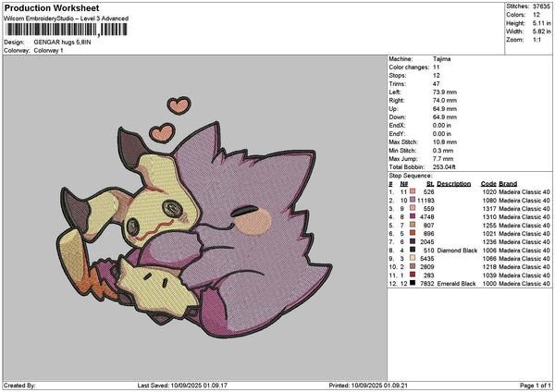Click the Created By label in the footer

[19, 386]
